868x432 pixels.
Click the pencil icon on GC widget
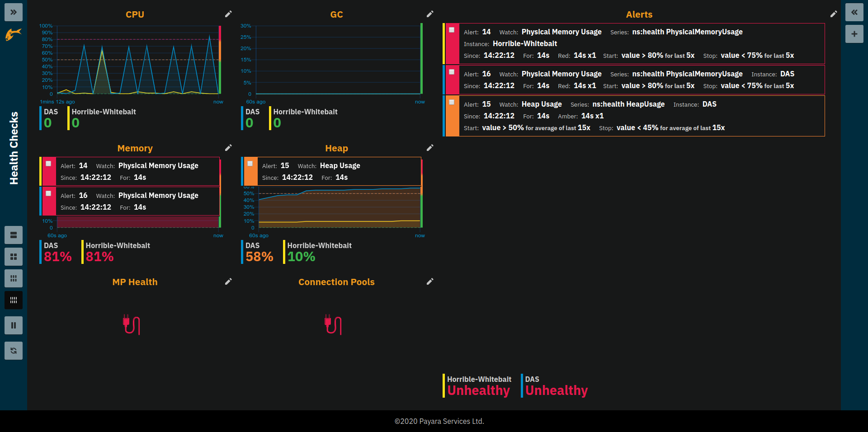(430, 14)
